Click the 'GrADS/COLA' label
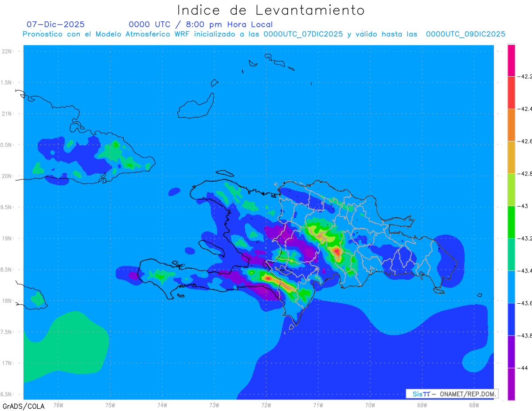 [23, 406]
